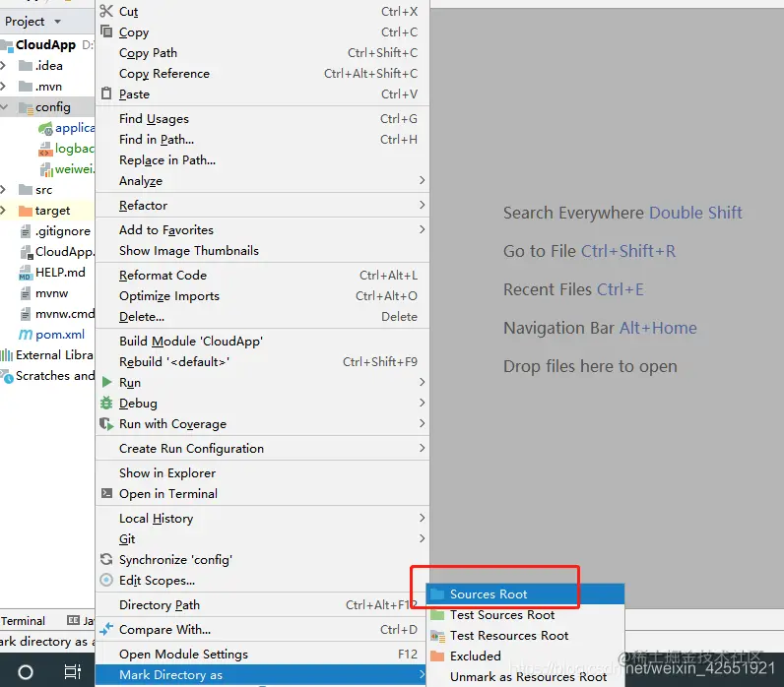Select Find in Path...
The width and height of the screenshot is (784, 687).
pos(263,140)
